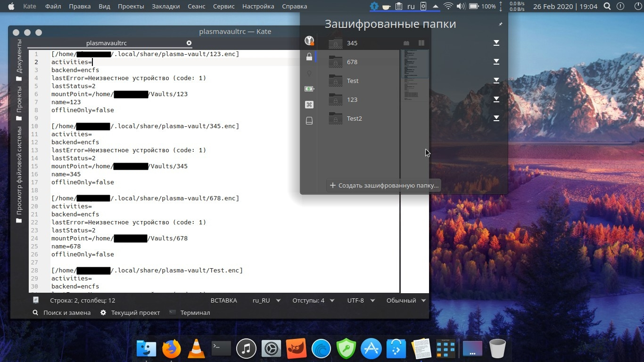Click the 26 Feb 2020 | 19:04 clock
The width and height of the screenshot is (644, 362).
[x=565, y=7]
